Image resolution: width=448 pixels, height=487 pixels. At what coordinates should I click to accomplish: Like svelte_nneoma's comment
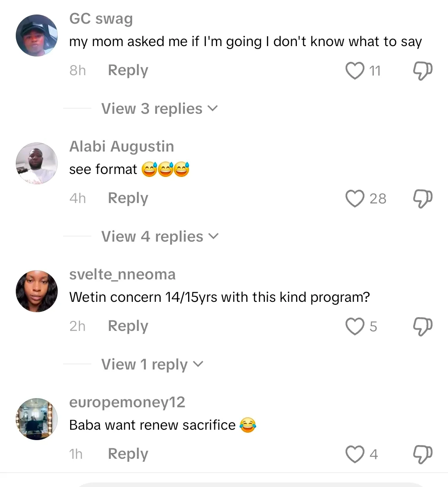coord(355,326)
